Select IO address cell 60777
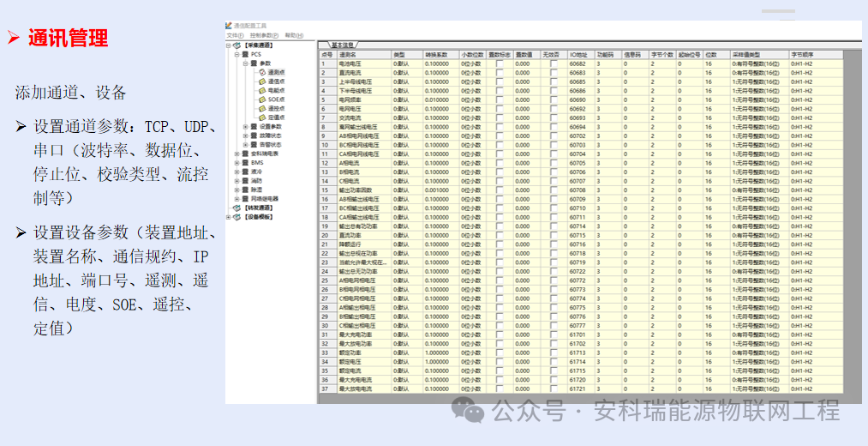Viewport: 868px width, 446px height. pyautogui.click(x=581, y=325)
